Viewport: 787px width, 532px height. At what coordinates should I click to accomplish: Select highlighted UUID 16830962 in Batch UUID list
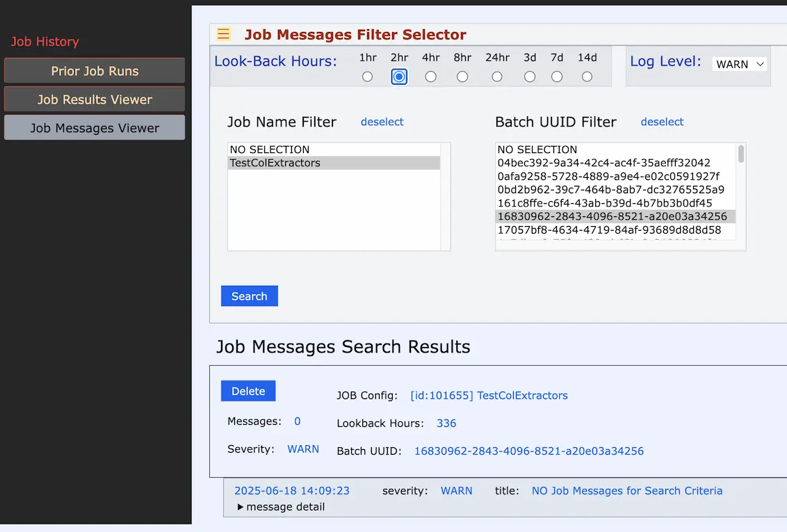tap(616, 216)
